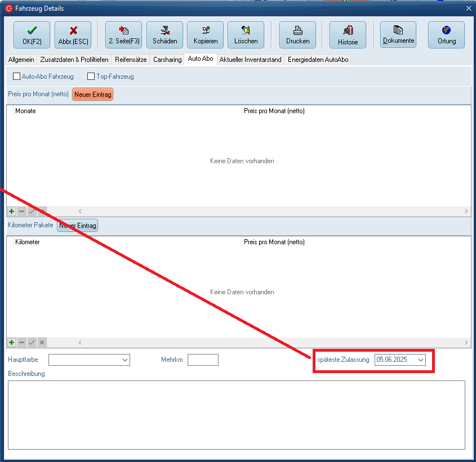This screenshot has height=462, width=476.
Task: Open the Schäden damage dialog
Action: point(164,35)
